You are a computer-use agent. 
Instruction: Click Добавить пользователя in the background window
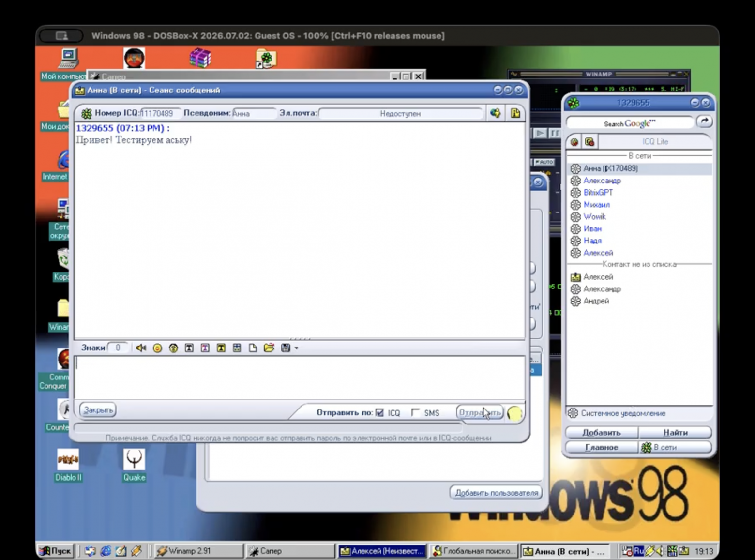coord(496,493)
